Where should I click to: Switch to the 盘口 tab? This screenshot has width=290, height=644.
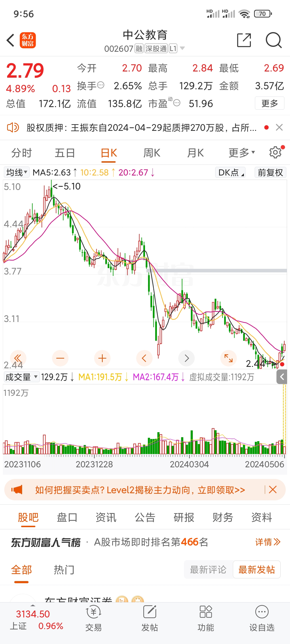pos(67,517)
